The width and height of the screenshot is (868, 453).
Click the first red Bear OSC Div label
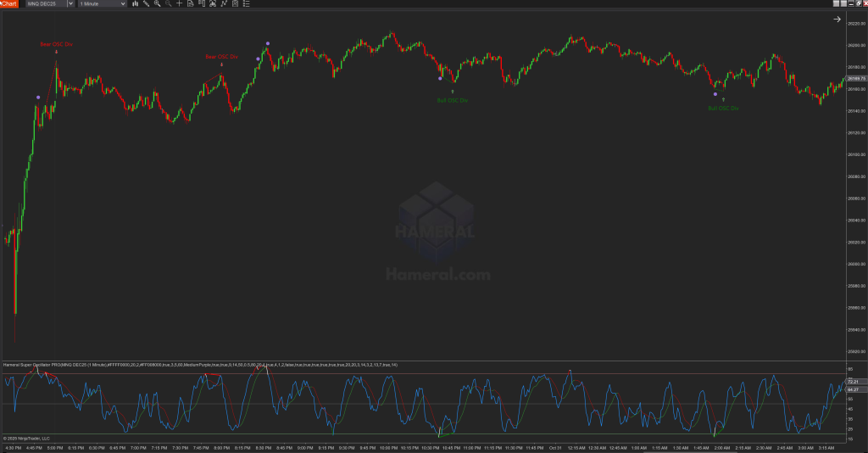[x=56, y=44]
